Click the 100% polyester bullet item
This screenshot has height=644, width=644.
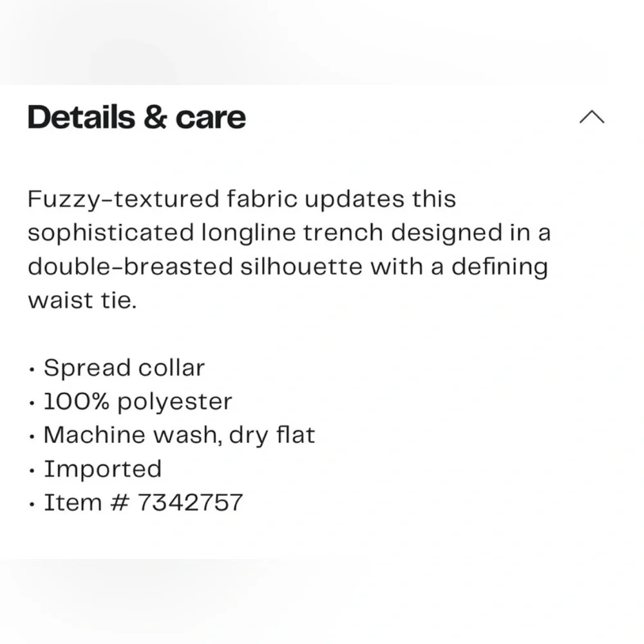point(138,402)
